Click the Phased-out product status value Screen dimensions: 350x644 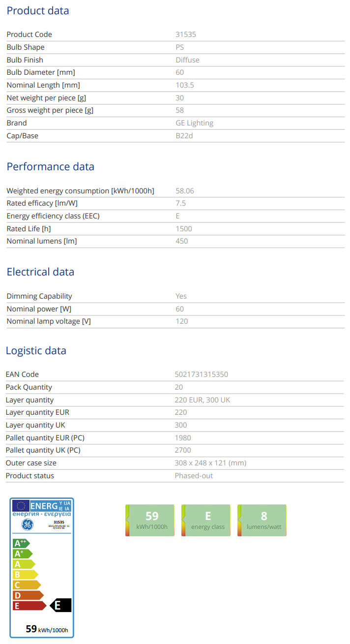click(x=194, y=476)
